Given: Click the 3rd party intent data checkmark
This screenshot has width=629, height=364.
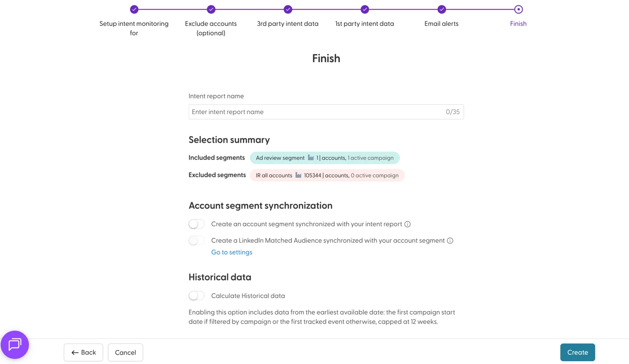Looking at the screenshot, I should [288, 9].
